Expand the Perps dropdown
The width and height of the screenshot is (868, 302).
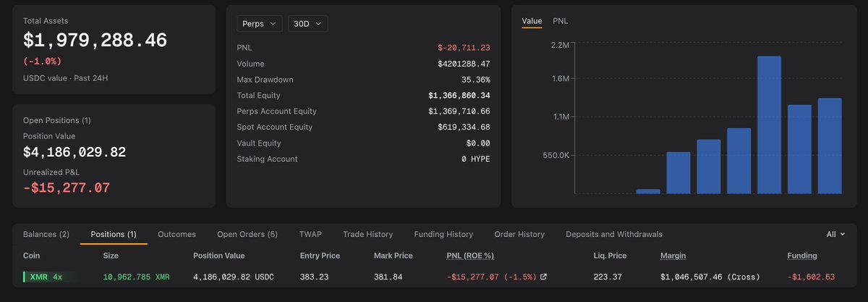[260, 23]
